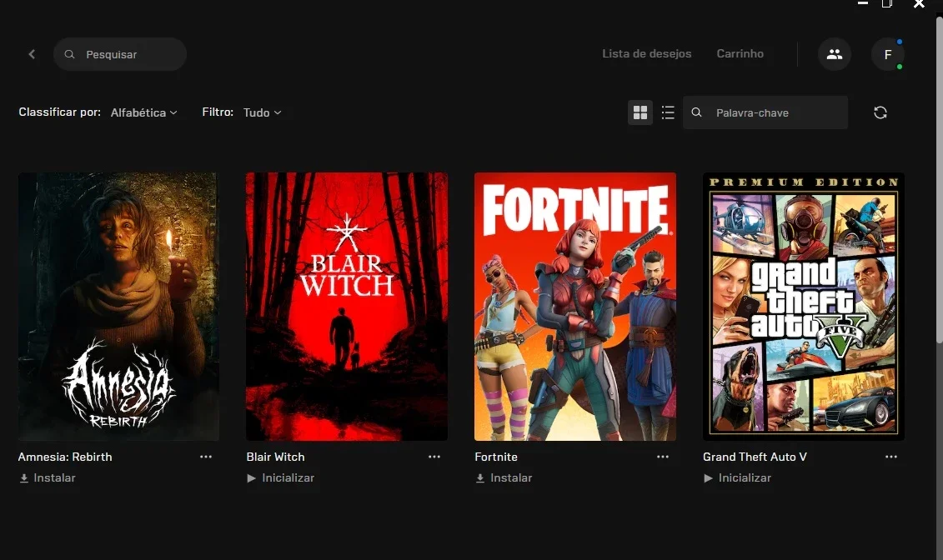Switch to list view

coord(668,112)
